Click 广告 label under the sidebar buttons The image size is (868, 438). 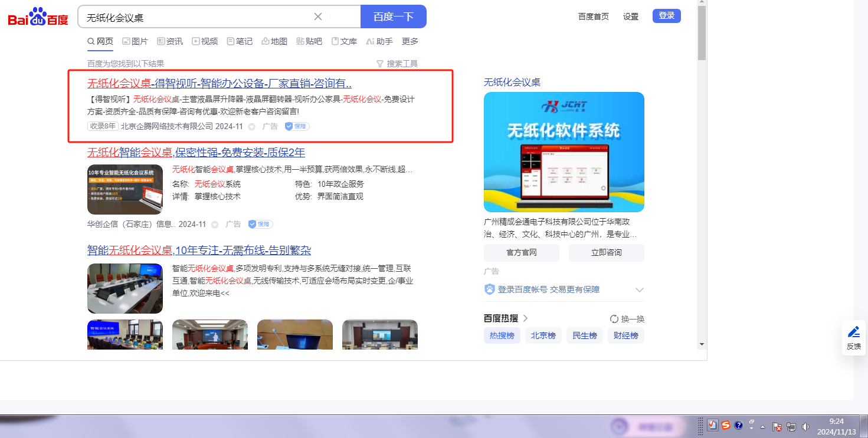click(492, 272)
